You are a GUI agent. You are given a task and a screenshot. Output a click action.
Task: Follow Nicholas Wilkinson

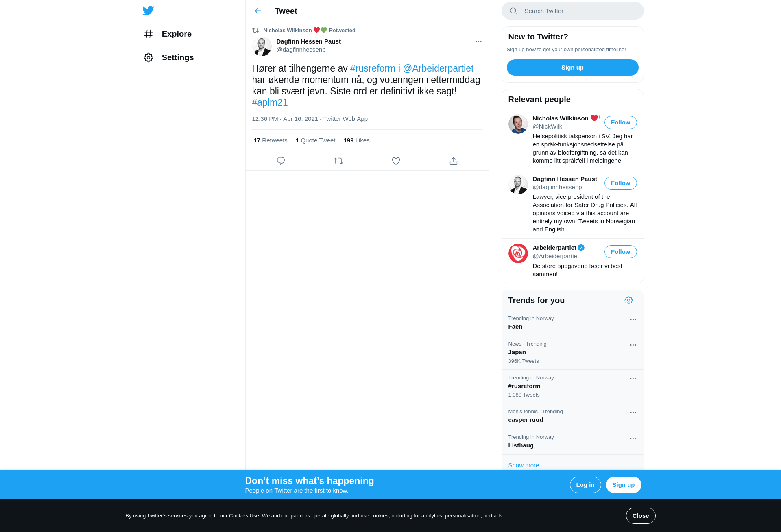620,122
